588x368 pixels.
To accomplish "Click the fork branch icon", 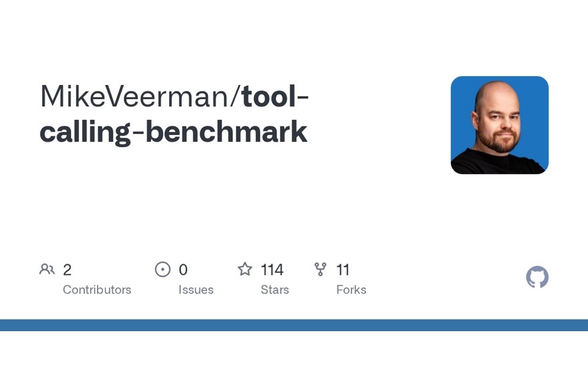I will (x=320, y=269).
